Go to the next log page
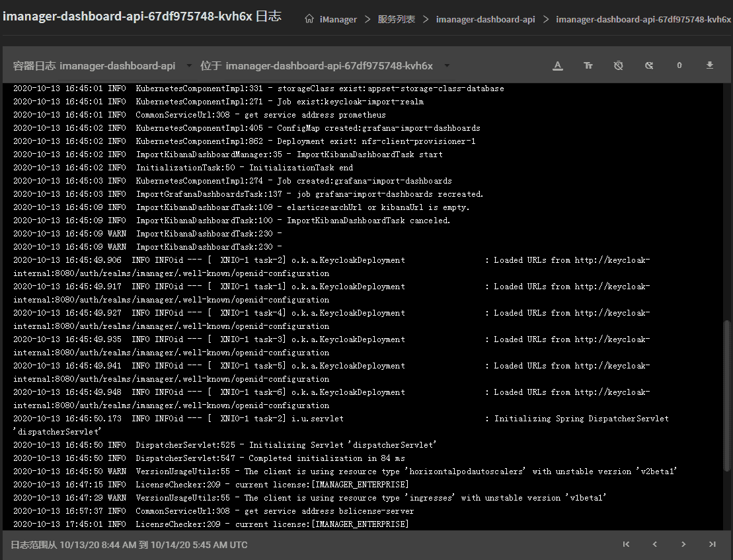Viewport: 733px width, 560px height. (x=683, y=544)
